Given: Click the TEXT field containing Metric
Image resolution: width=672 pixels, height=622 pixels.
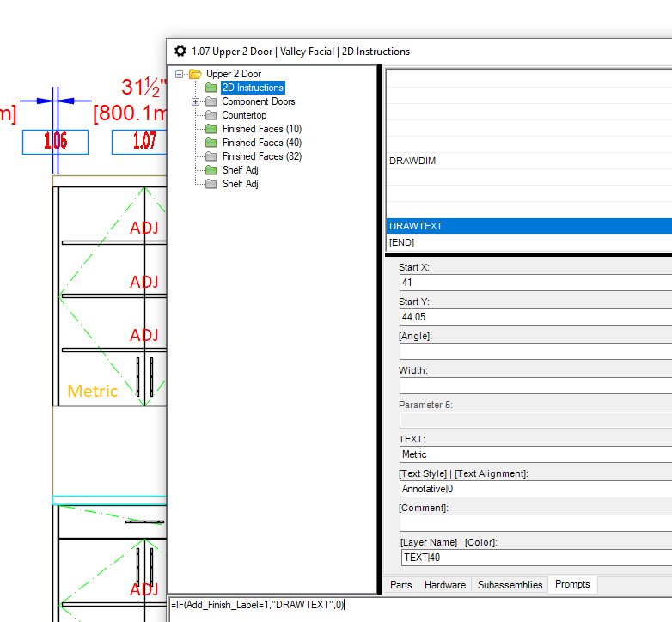Looking at the screenshot, I should pyautogui.click(x=533, y=454).
